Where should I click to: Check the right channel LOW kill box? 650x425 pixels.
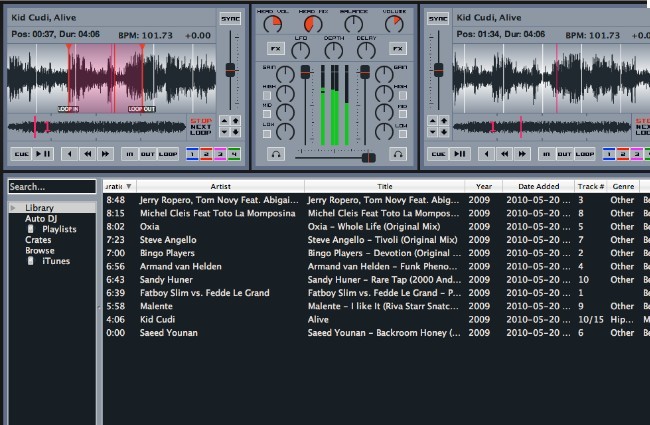403,134
